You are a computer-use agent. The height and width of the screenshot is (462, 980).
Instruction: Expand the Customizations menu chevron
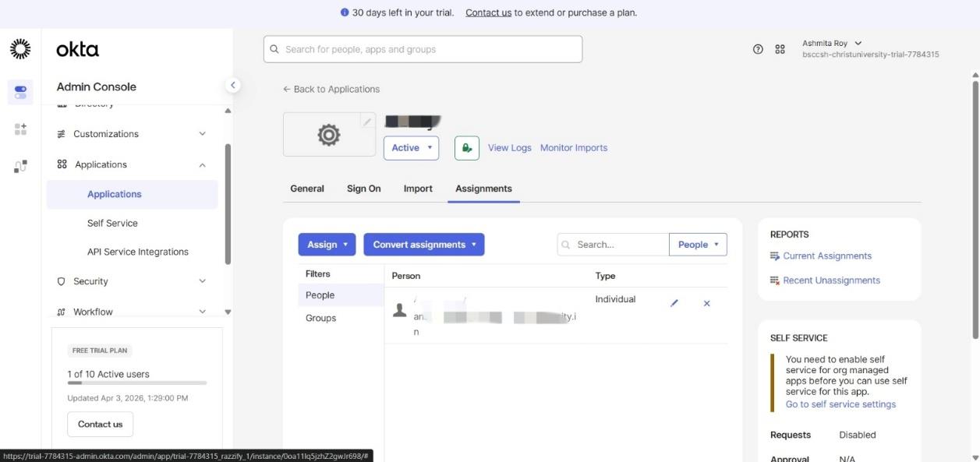click(x=203, y=134)
